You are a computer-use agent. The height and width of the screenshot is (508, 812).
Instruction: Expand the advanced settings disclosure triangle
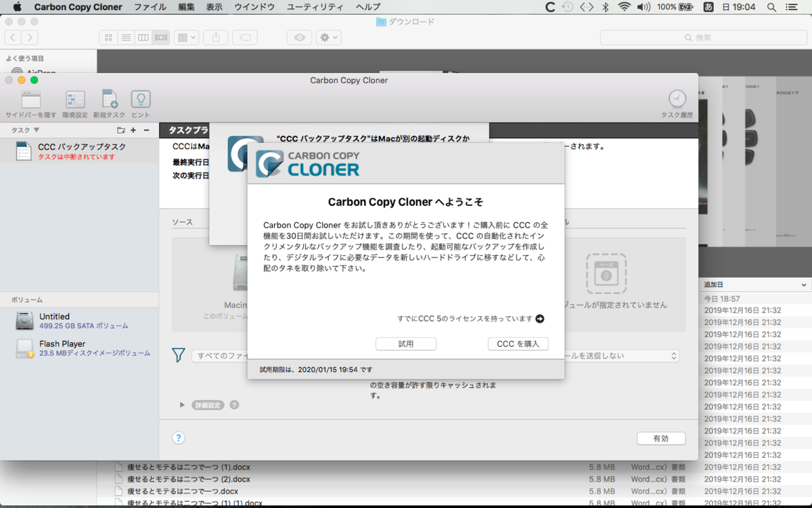click(x=182, y=405)
